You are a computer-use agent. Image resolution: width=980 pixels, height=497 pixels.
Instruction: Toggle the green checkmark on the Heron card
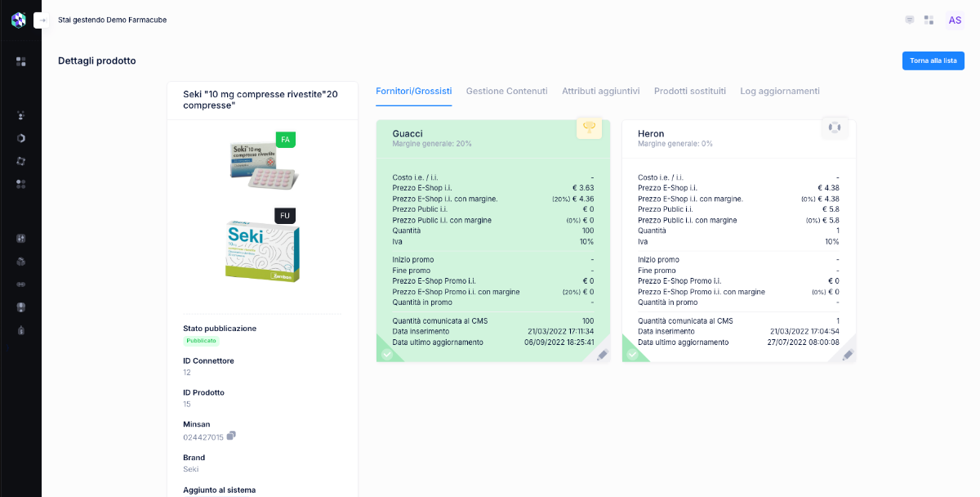635,355
